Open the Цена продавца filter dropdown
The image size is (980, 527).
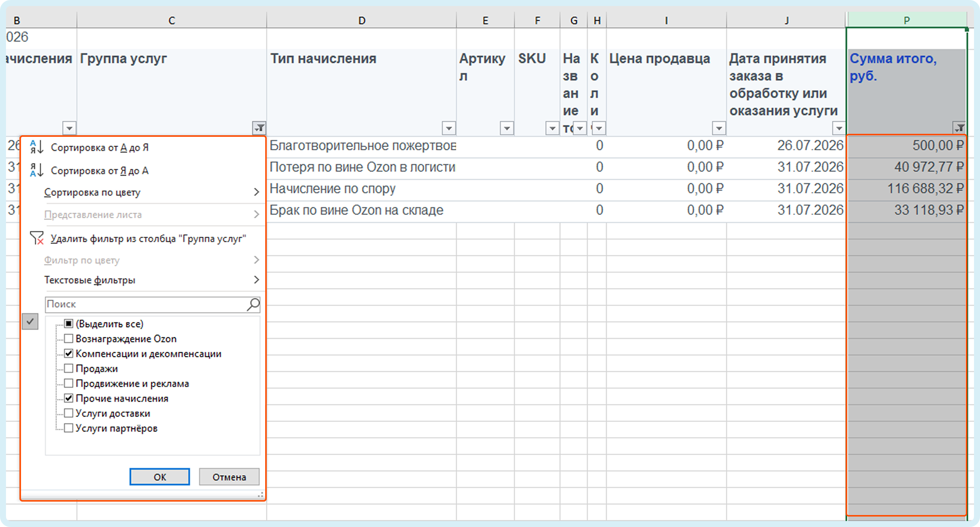(x=719, y=128)
